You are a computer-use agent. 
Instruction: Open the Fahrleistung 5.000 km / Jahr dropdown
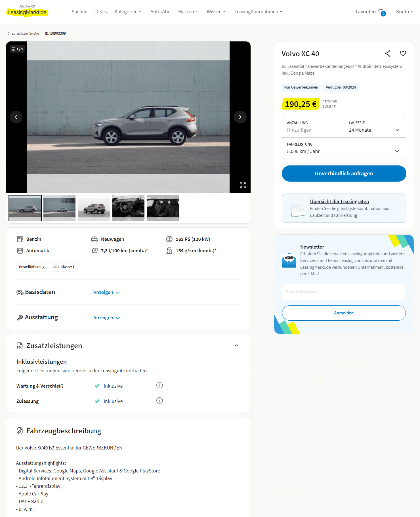tap(344, 148)
